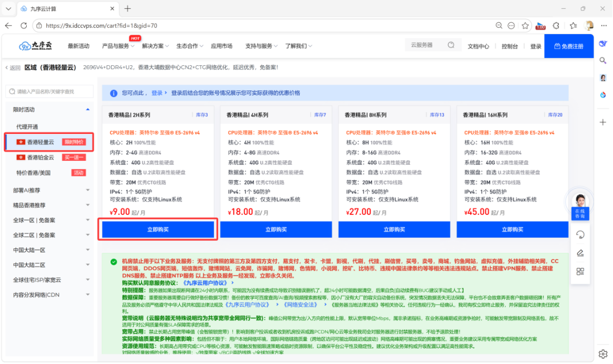Expand the 产品与服务 menu
The width and height of the screenshot is (613, 364).
click(118, 46)
